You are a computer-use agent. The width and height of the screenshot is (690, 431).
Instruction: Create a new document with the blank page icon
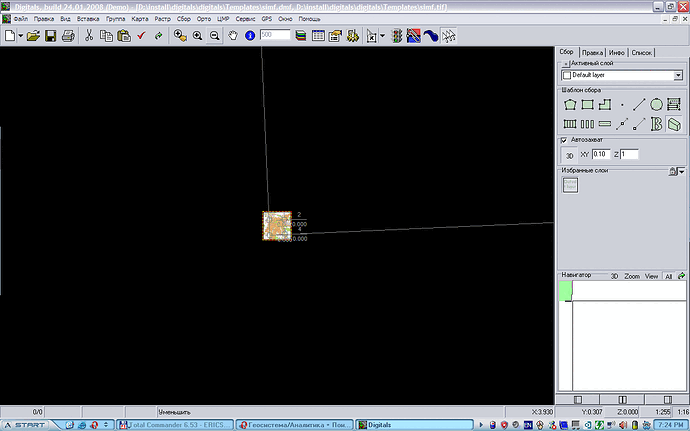(x=10, y=36)
